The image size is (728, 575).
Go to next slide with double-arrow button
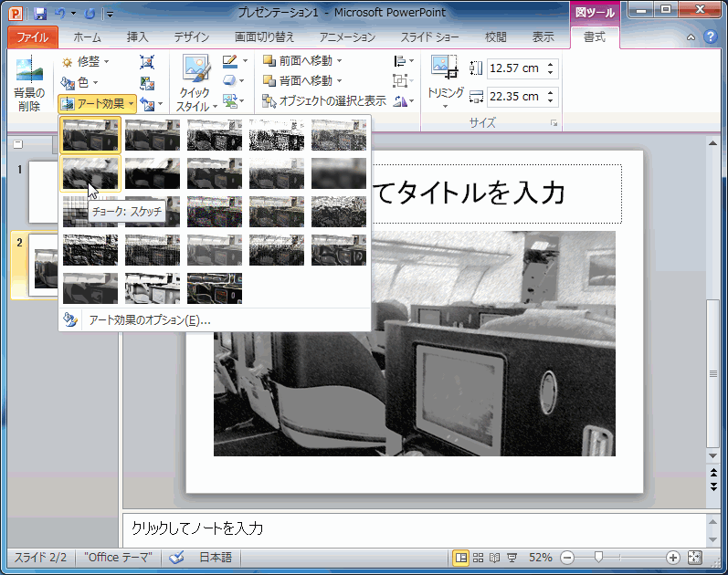pos(713,486)
